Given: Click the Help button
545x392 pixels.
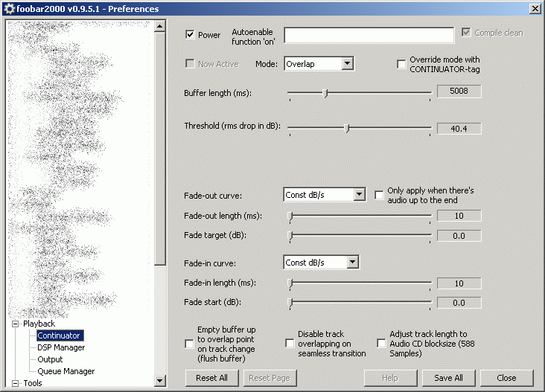Looking at the screenshot, I should pos(390,378).
